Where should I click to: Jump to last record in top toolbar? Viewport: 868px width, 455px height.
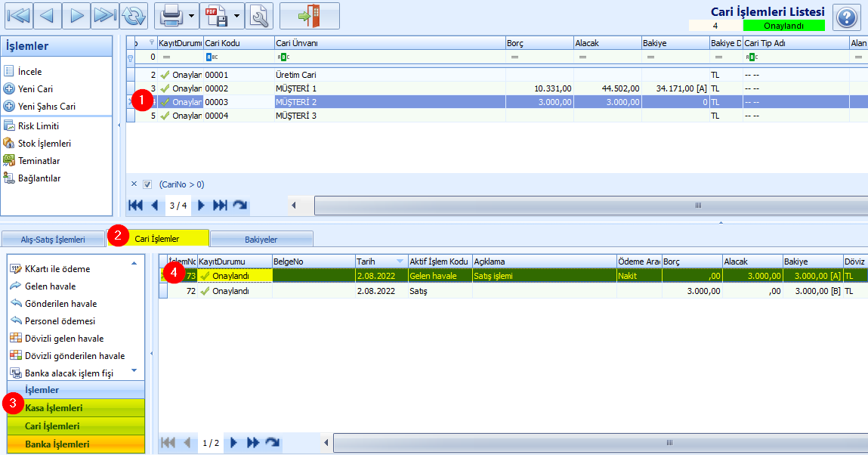[105, 16]
